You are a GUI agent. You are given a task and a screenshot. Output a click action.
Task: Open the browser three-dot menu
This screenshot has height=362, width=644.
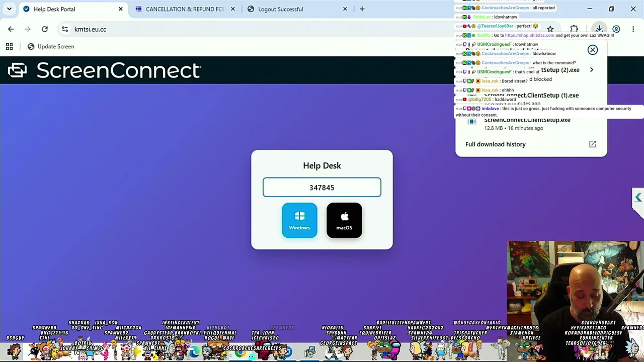(633, 29)
